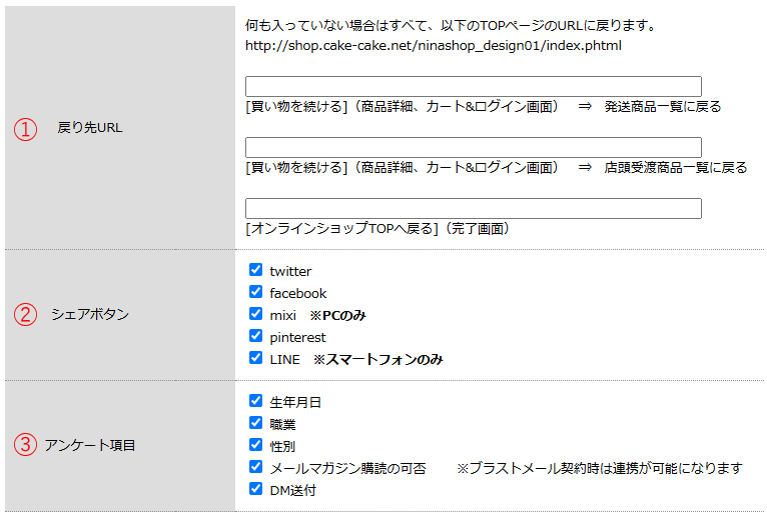
Task: Click the 戻り先URL row label
Action: tap(90, 128)
